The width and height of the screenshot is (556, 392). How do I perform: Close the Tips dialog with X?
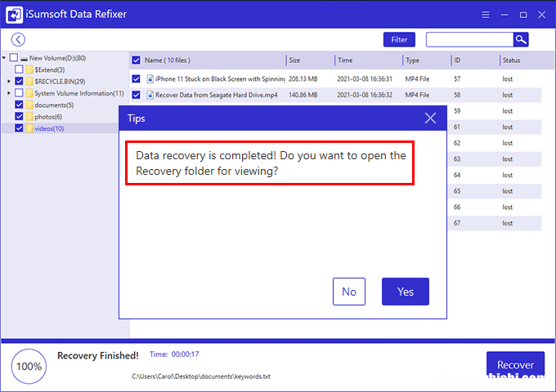point(430,118)
